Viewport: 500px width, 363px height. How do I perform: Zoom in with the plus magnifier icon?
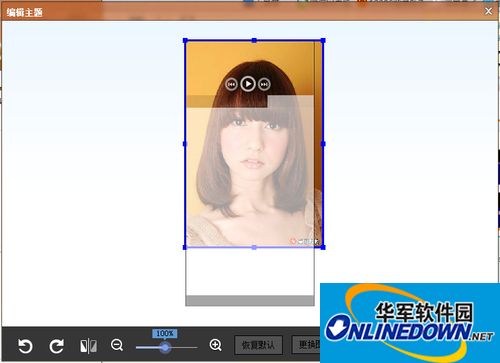[215, 345]
